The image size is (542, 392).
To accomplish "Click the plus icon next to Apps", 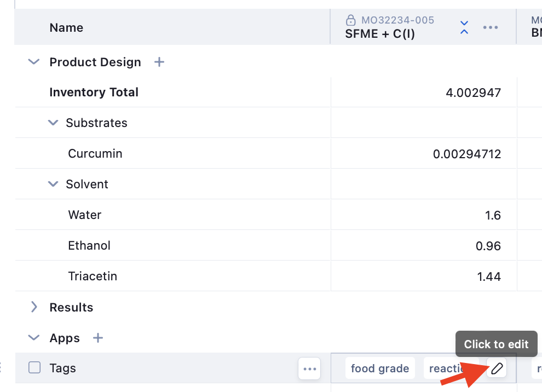I will point(98,338).
